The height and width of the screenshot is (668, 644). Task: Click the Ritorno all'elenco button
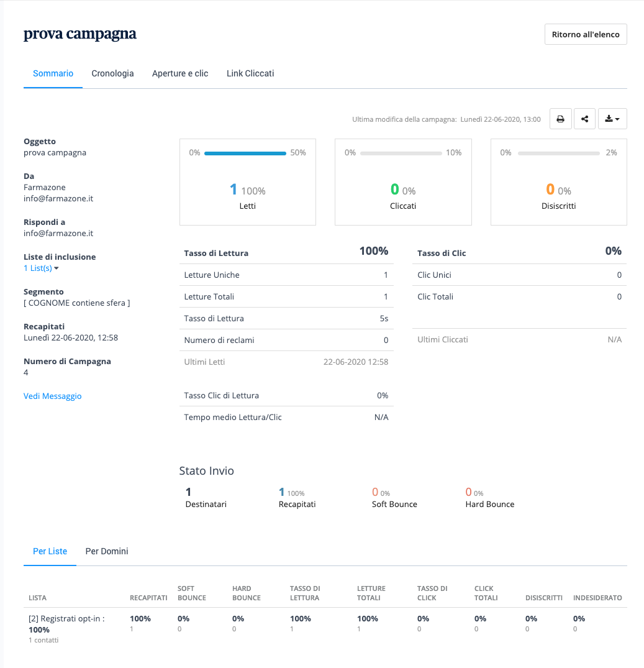click(586, 35)
